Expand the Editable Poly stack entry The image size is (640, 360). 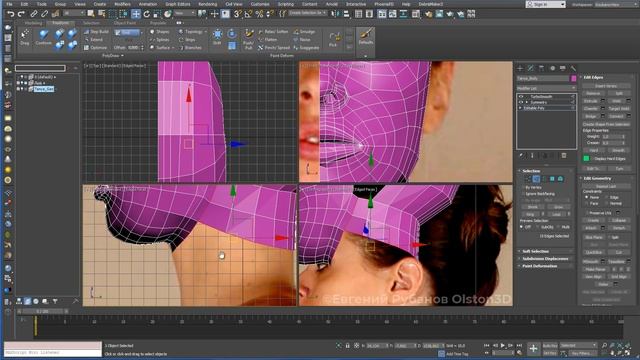[520, 108]
